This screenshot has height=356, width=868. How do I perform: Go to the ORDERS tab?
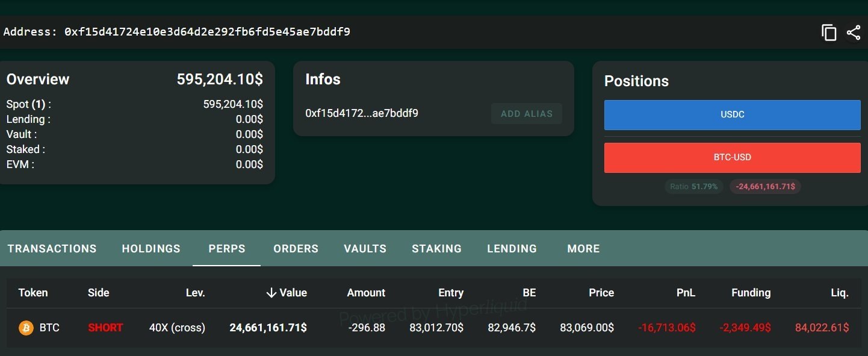pos(296,249)
